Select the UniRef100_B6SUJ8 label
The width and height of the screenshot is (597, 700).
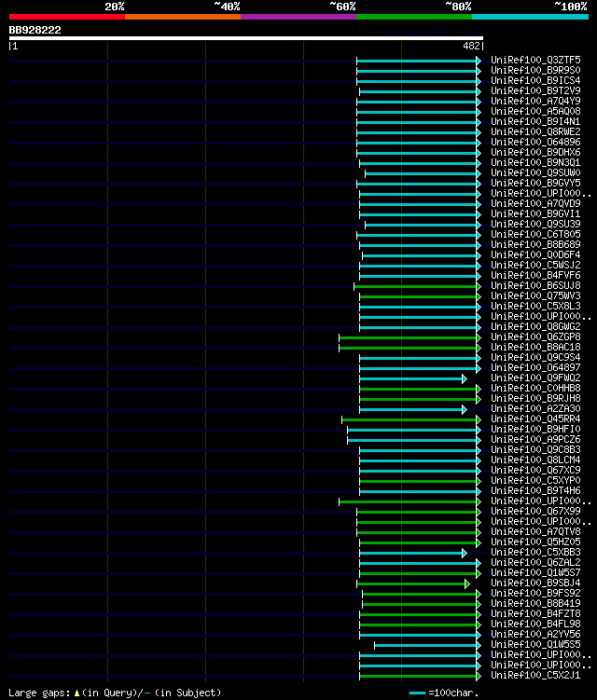(535, 286)
